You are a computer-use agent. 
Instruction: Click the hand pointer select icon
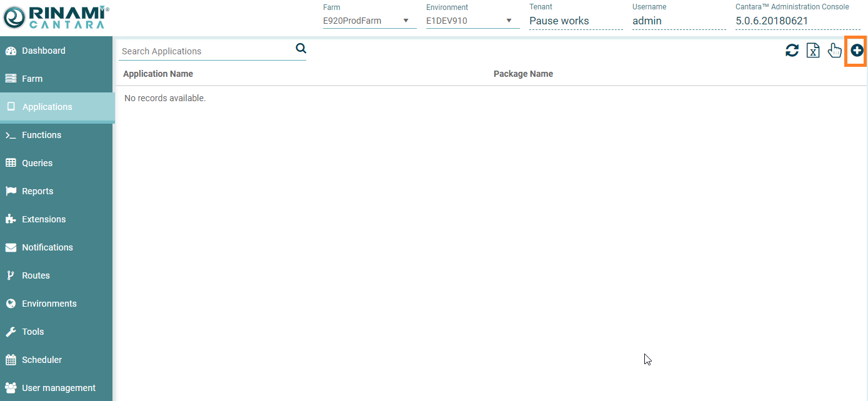click(x=834, y=51)
